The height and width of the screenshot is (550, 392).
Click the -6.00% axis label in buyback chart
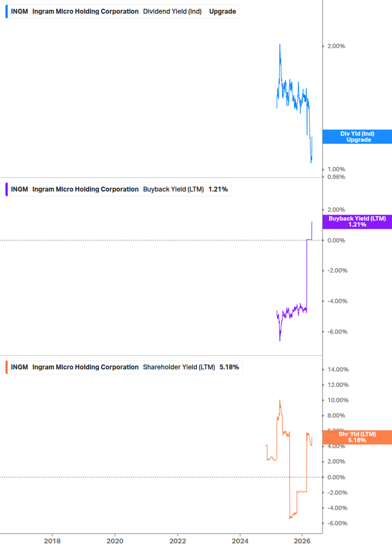point(337,332)
